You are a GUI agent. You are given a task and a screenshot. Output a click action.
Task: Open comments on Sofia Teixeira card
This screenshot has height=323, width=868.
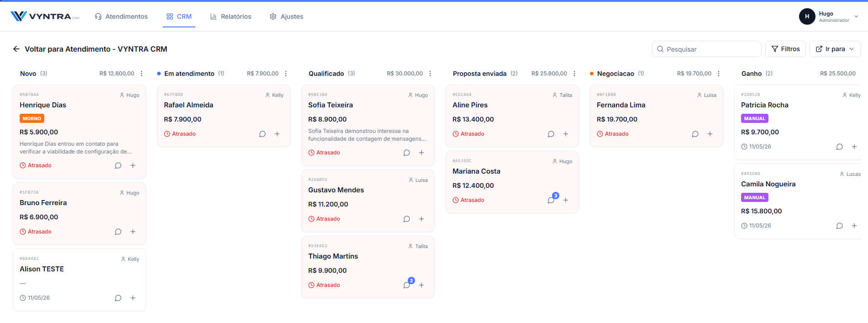click(407, 153)
